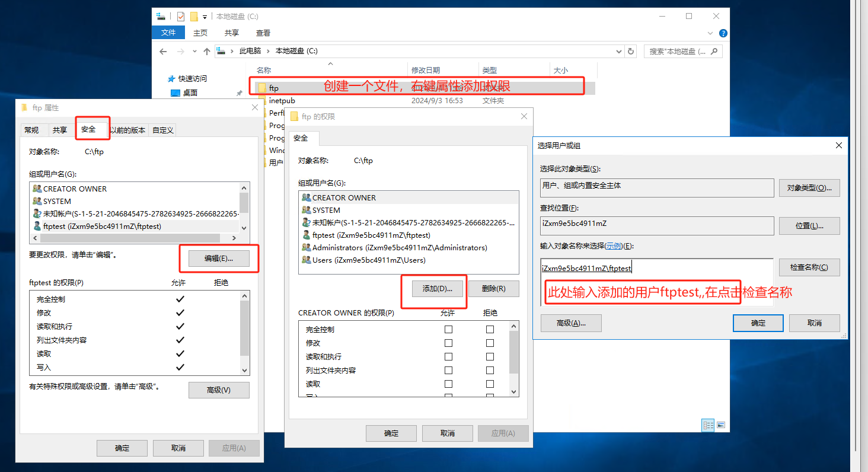Click the 检查名称(C) button
This screenshot has height=472, width=868.
(809, 267)
